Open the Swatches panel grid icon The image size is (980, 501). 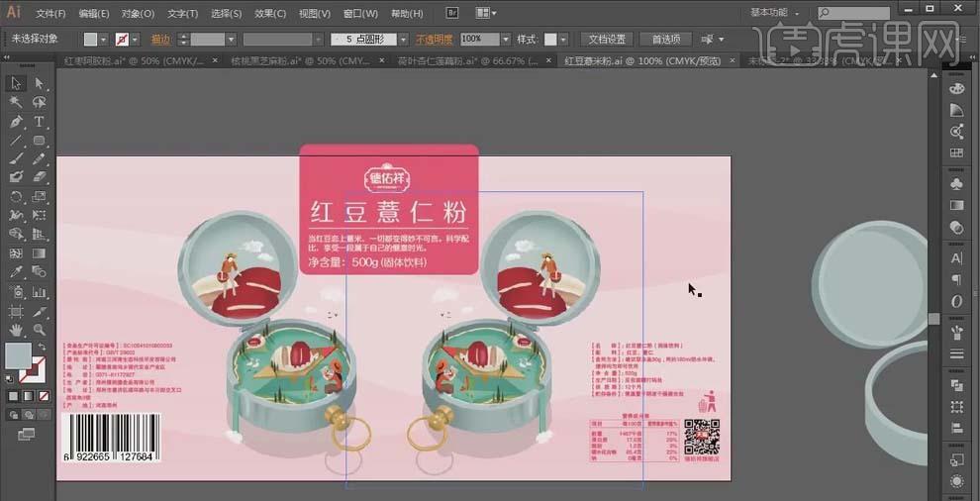pos(956,152)
